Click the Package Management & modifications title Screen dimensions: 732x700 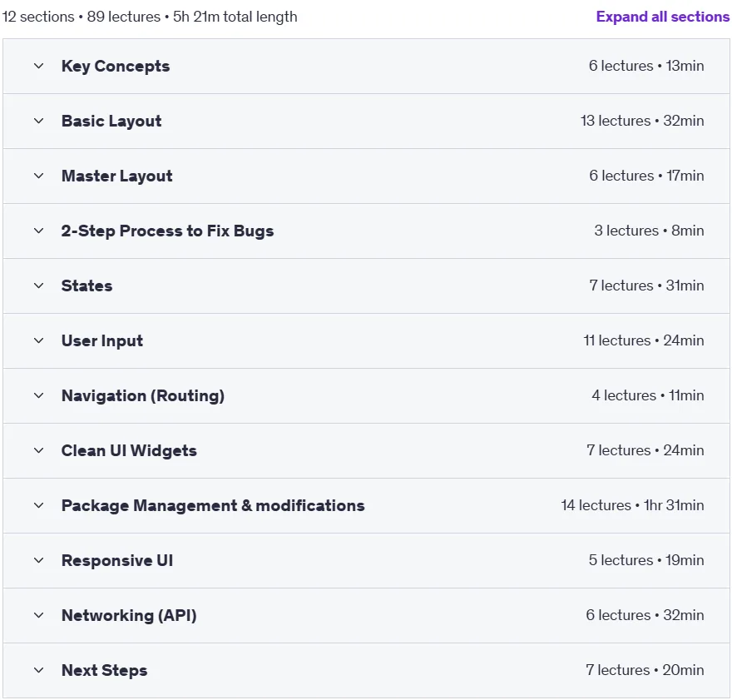coord(213,505)
